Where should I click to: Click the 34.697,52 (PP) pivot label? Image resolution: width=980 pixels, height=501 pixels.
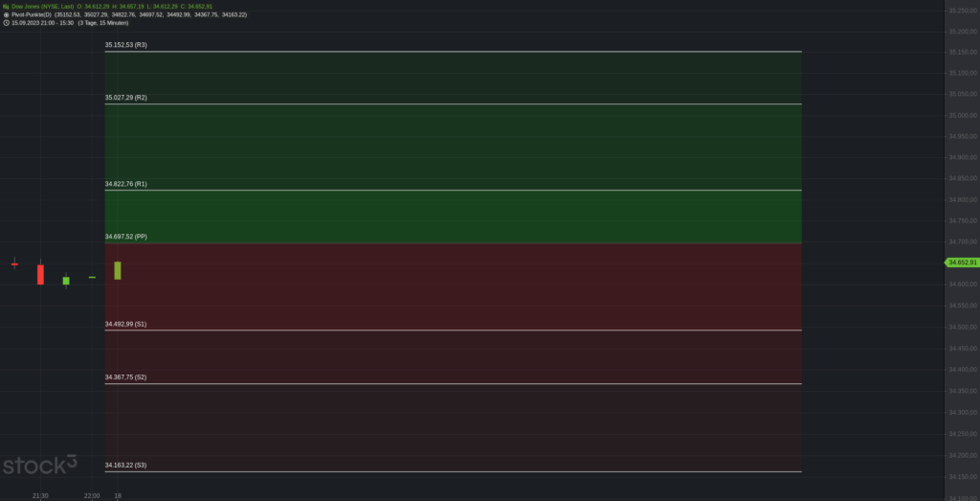tap(126, 237)
